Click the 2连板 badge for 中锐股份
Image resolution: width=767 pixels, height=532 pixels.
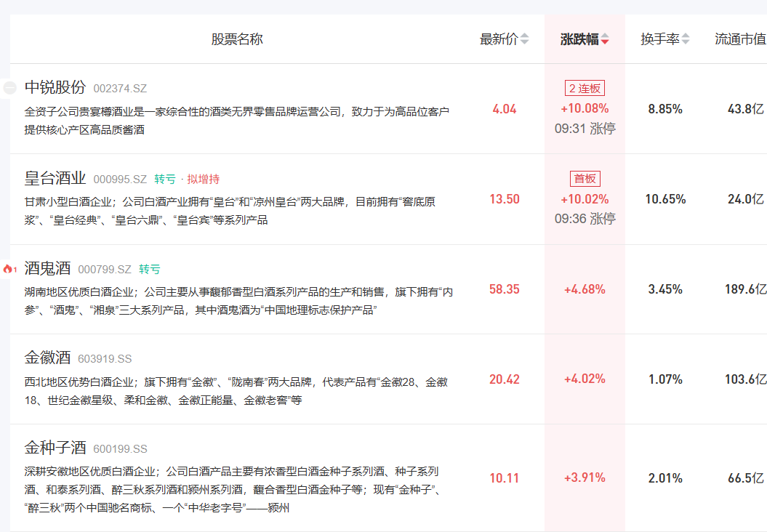click(x=585, y=89)
